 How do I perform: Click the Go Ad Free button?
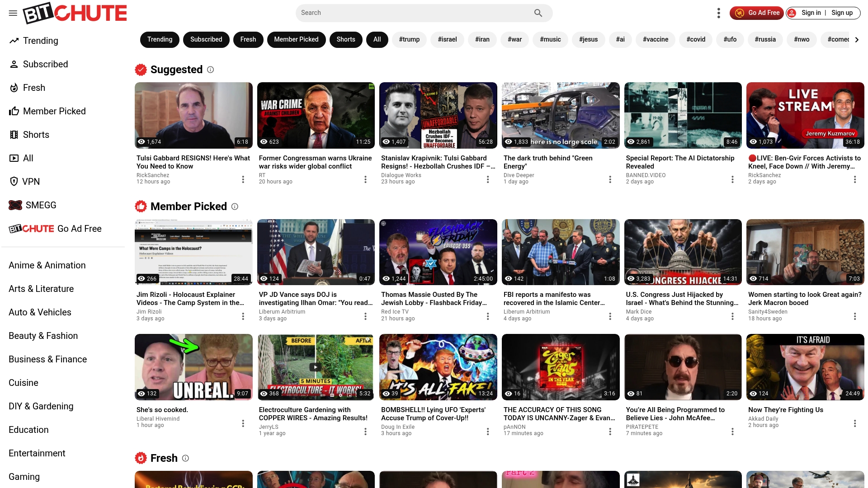[x=757, y=13]
